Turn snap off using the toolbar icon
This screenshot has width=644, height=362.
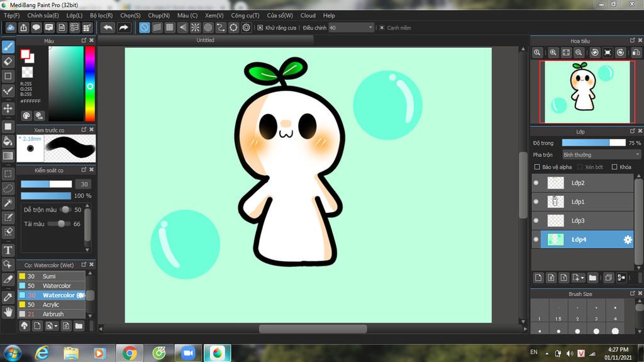(144, 28)
